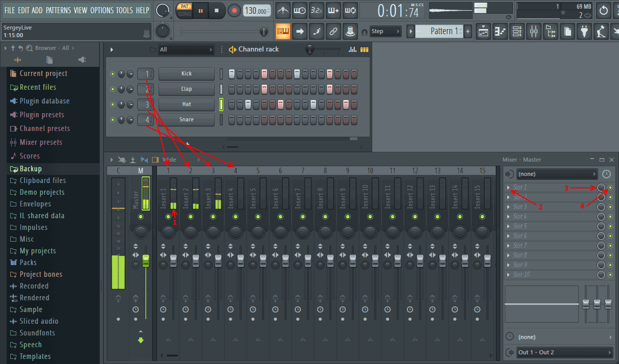The width and height of the screenshot is (619, 364).
Task: Open the Piano roll from toolbar
Action: [x=500, y=32]
